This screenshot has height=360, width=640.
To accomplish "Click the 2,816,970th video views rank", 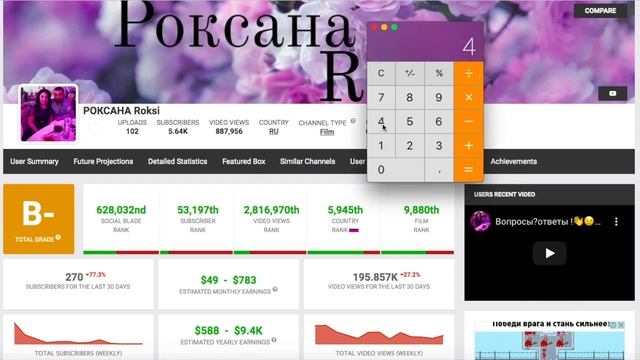I will click(271, 210).
